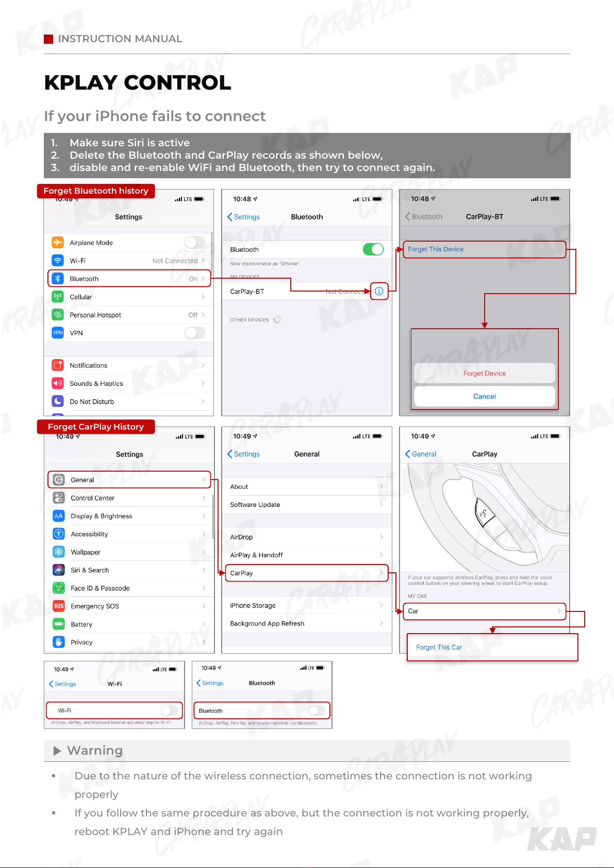Screen dimensions: 614x868
Task: Open the Personal Hotspot row chevron
Action: click(203, 315)
